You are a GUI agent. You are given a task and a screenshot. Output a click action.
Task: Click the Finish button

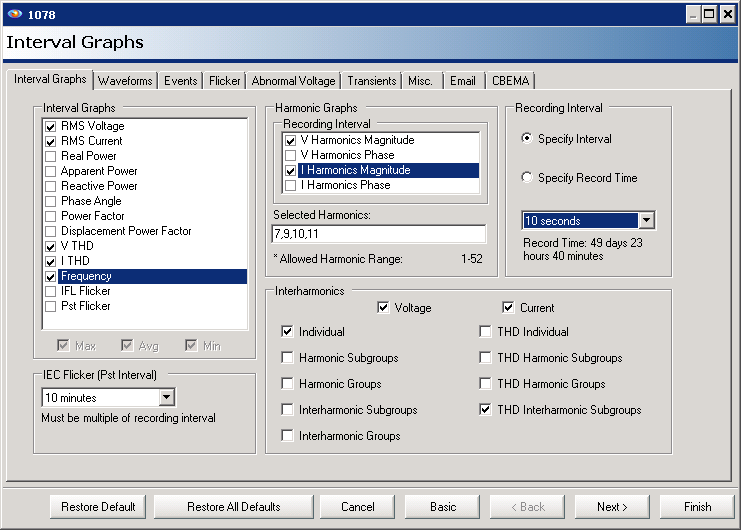point(697,507)
